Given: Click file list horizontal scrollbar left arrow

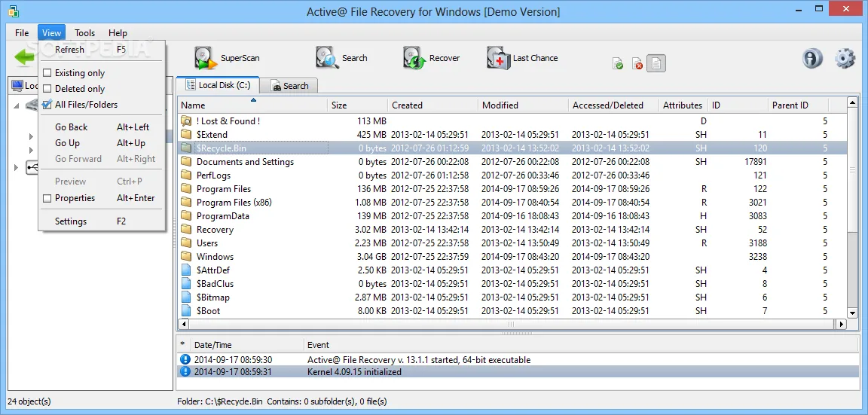Looking at the screenshot, I should click(x=182, y=325).
